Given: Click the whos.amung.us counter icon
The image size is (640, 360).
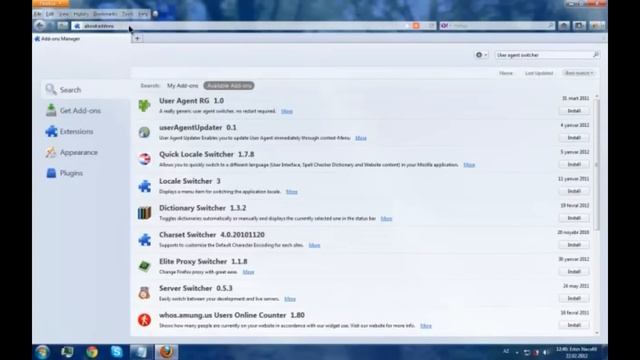Looking at the screenshot, I should pyautogui.click(x=144, y=320).
